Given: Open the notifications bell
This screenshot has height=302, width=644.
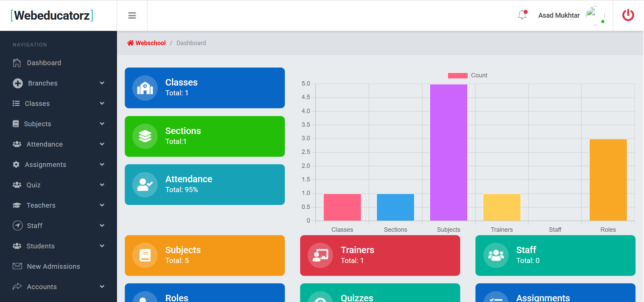Looking at the screenshot, I should (522, 15).
